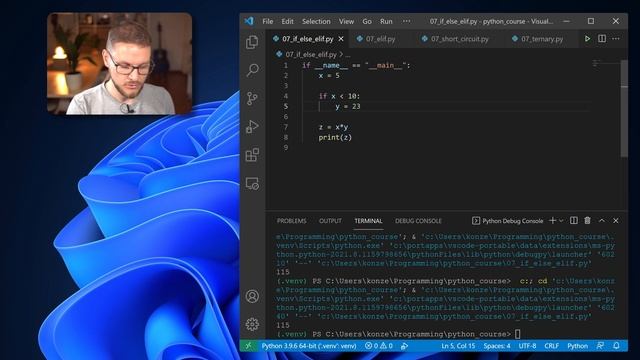Screen dimensions: 640x360
Task: Switch to the DEBUG CONSOLE tab
Action: pyautogui.click(x=418, y=221)
